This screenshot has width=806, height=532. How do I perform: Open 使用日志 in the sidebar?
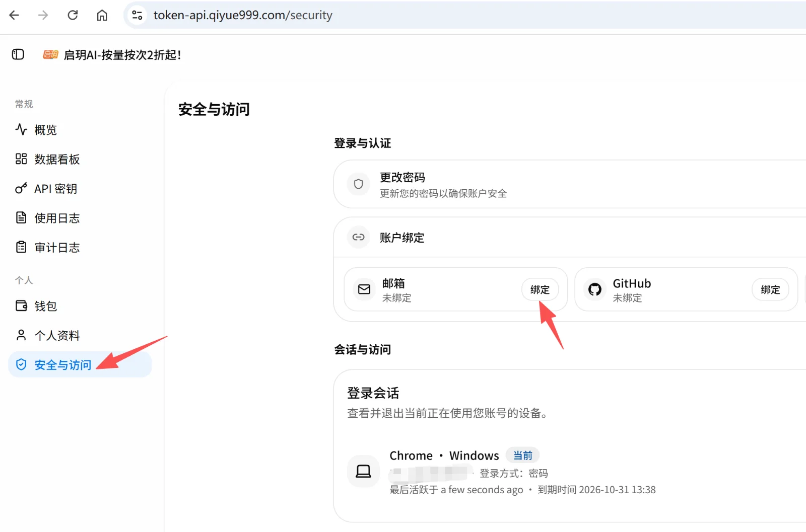click(57, 218)
